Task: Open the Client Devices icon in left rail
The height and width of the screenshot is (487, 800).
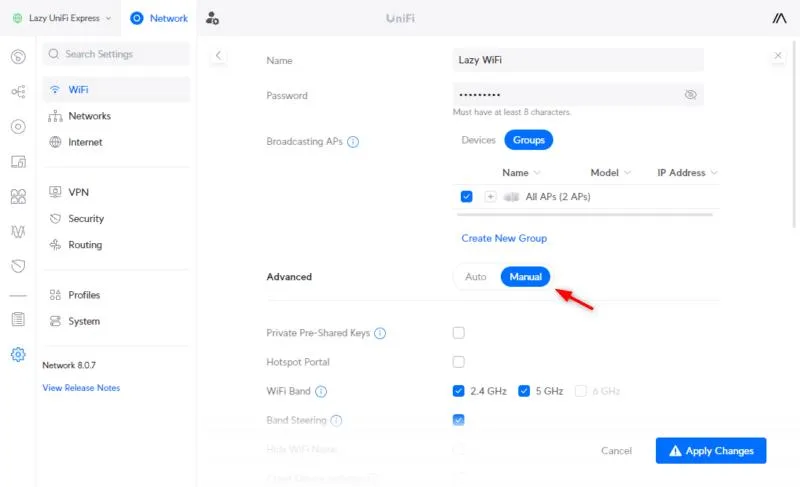Action: [18, 162]
